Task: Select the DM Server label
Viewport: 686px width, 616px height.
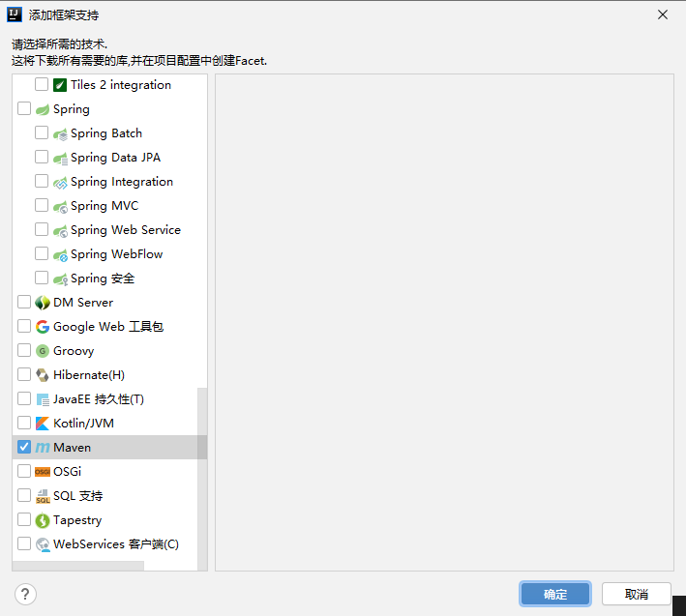Action: tap(83, 303)
